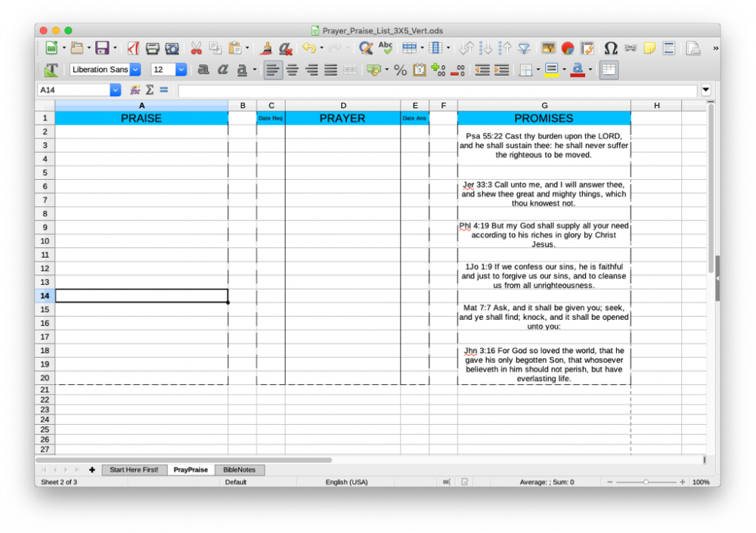Expand the font size dropdown
The width and height of the screenshot is (756, 533).
(x=181, y=70)
